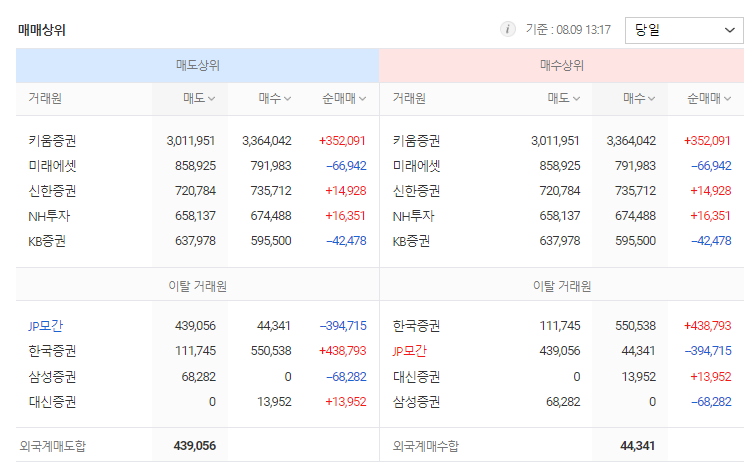Image resolution: width=756 pixels, height=465 pixels.
Task: Click the 외국계매도합 label
Action: (x=53, y=446)
